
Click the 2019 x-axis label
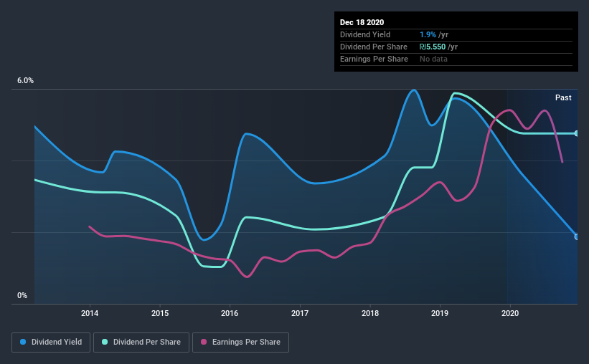[x=440, y=313]
